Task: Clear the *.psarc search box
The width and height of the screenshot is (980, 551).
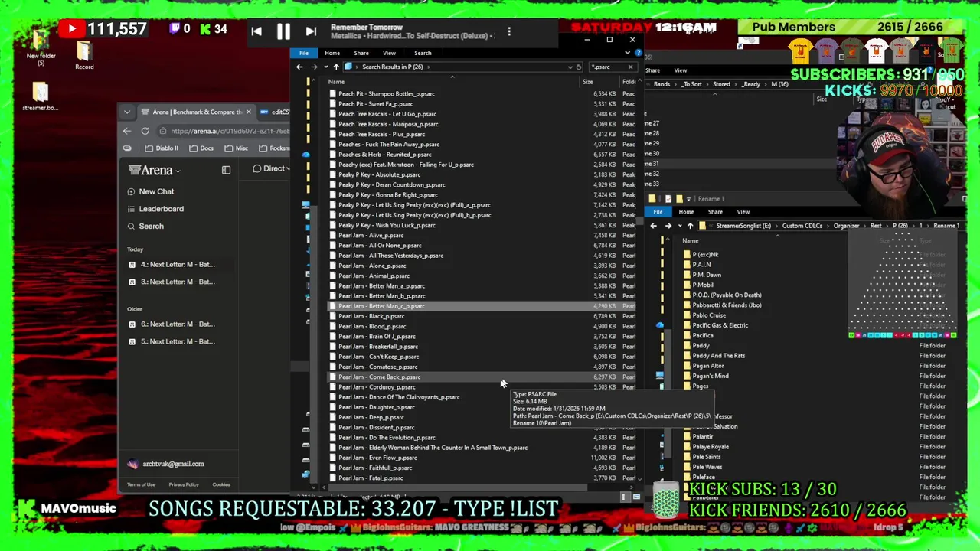Action: click(x=630, y=67)
